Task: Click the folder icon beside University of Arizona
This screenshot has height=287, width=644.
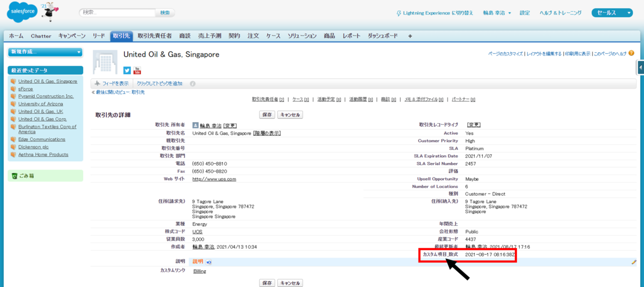Action: pyautogui.click(x=13, y=104)
